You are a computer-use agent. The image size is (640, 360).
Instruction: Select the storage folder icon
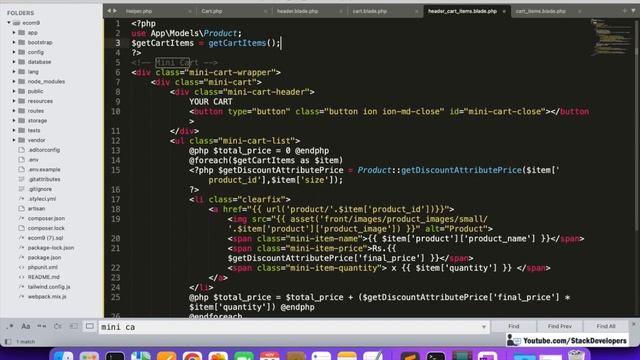[22, 120]
